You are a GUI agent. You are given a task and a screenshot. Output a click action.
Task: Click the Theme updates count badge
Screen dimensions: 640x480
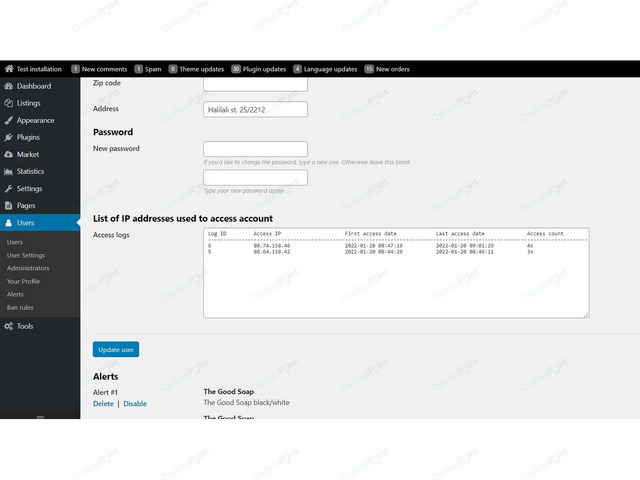point(173,69)
